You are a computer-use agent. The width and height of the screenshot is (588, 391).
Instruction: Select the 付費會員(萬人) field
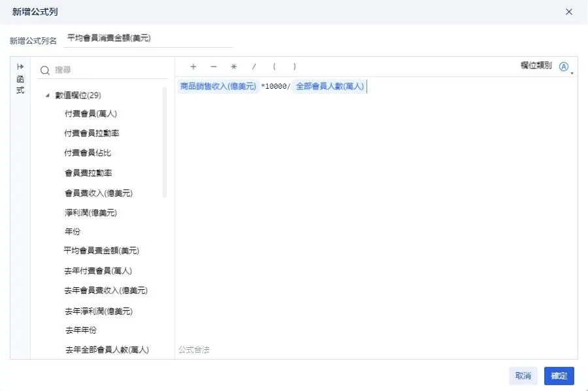pyautogui.click(x=91, y=114)
